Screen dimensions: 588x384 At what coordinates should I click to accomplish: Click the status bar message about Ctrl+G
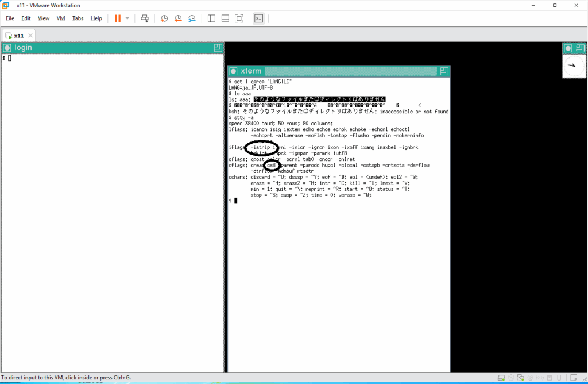coord(66,378)
